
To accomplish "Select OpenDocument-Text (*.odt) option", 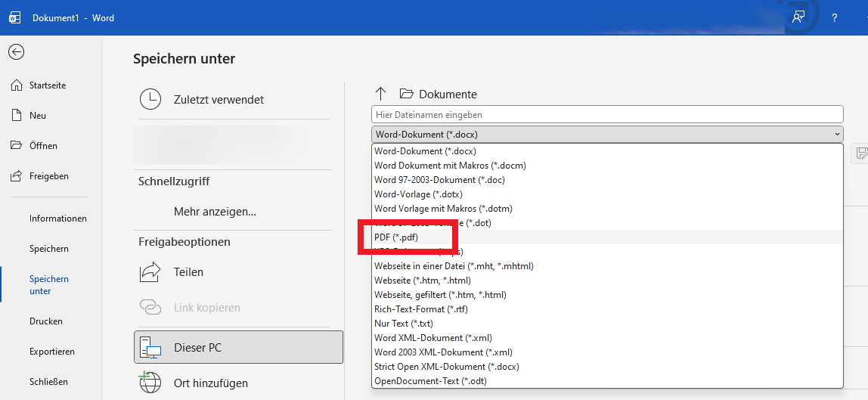I will point(430,381).
